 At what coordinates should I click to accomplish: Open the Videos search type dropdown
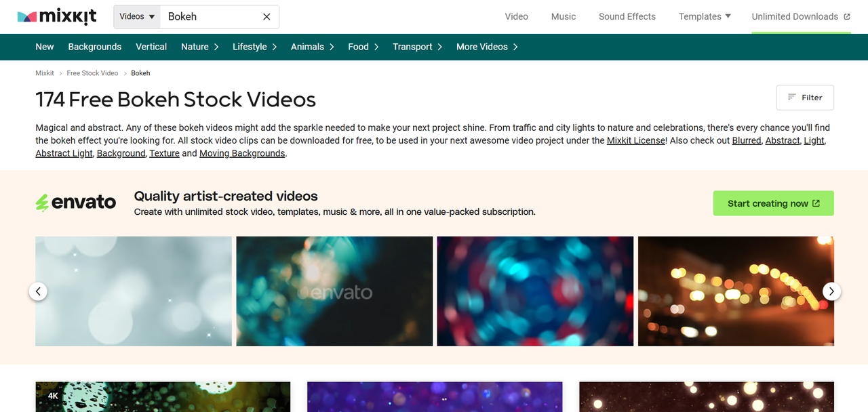tap(137, 16)
